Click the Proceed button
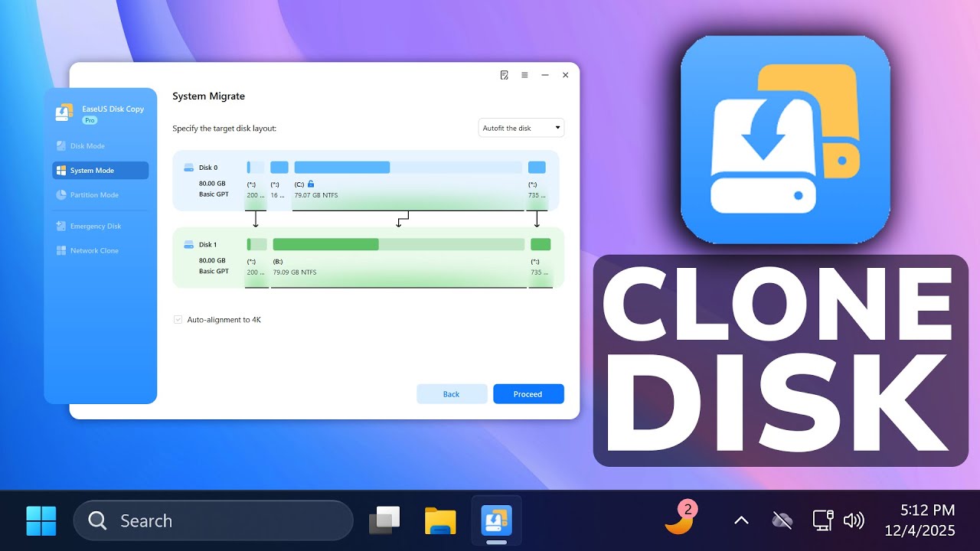Image resolution: width=980 pixels, height=551 pixels. (528, 394)
